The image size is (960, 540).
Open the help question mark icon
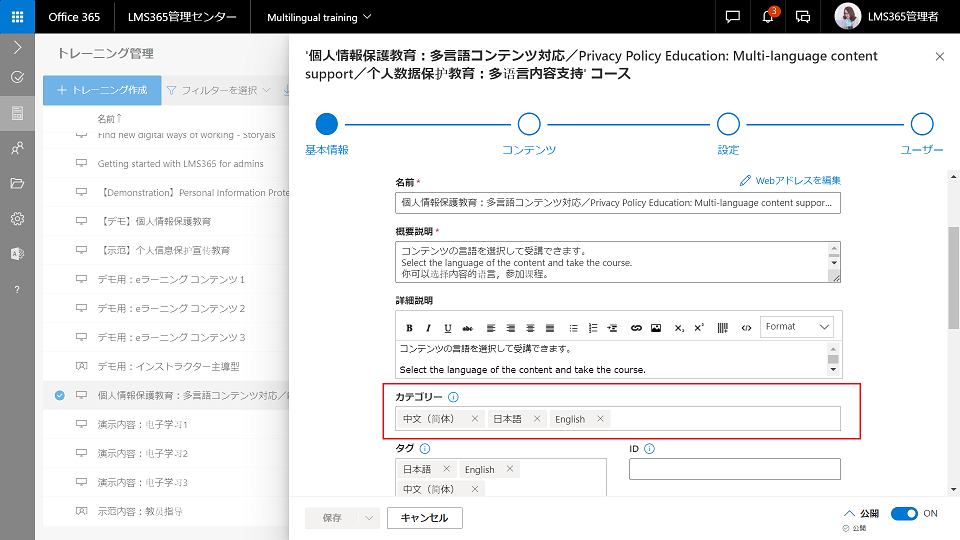(17, 289)
